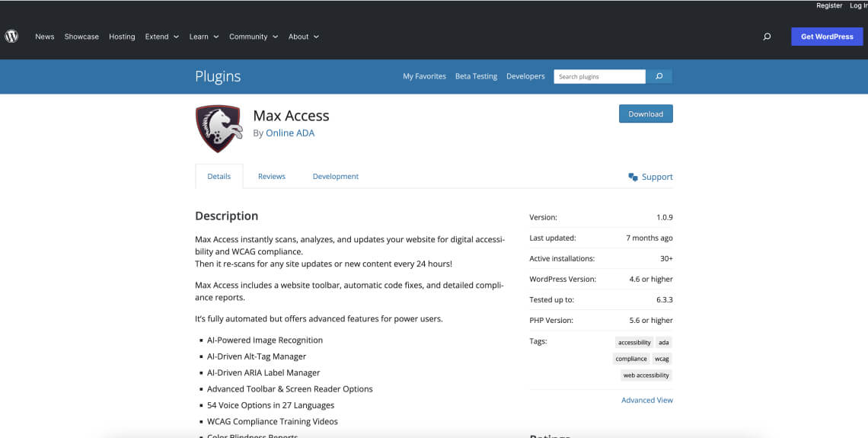
Task: Open the Online ADA author link
Action: (289, 133)
